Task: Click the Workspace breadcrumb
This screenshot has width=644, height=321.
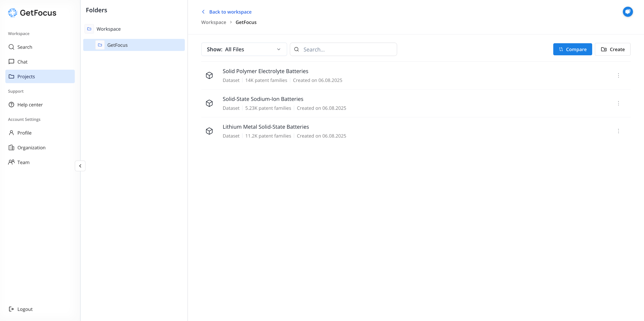Action: (x=214, y=22)
